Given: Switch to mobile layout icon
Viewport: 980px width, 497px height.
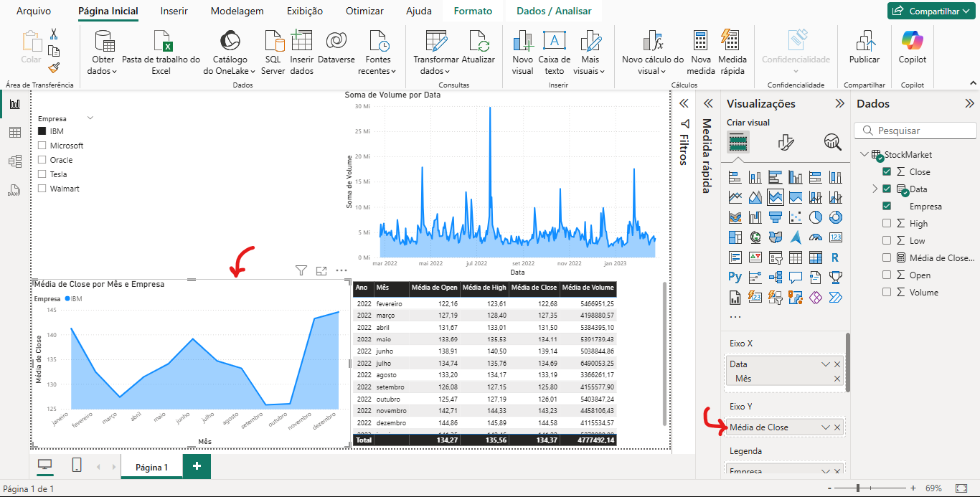Looking at the screenshot, I should tap(77, 465).
